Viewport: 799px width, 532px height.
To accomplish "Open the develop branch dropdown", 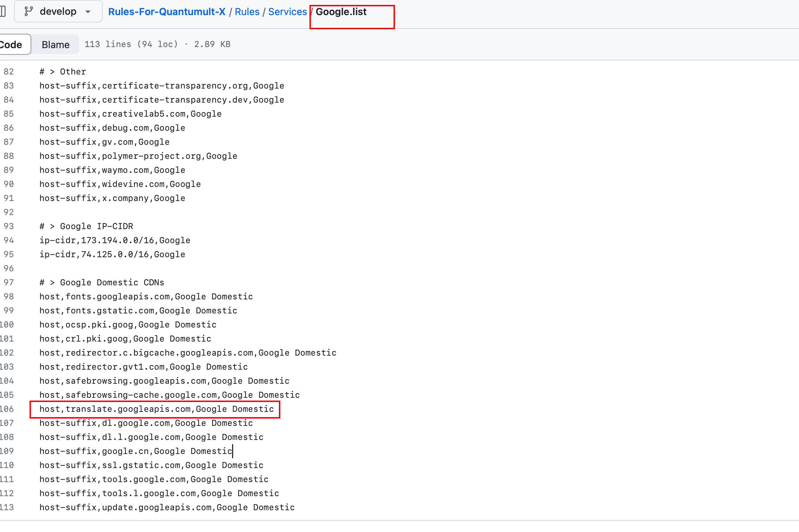I will [x=58, y=12].
